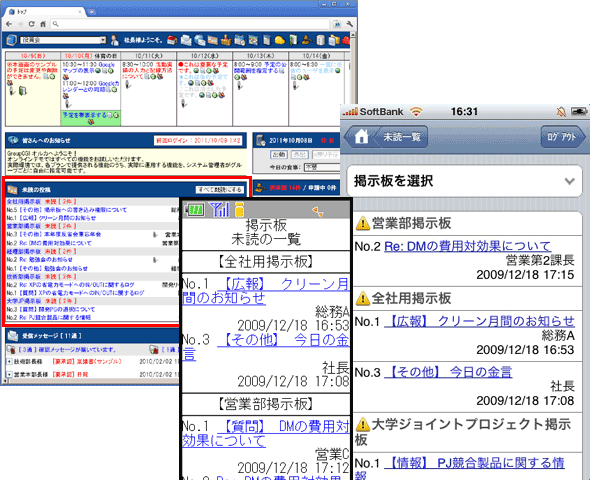Open the bulletin board icon in groupware toolbar
The image size is (590, 480).
coord(213,40)
